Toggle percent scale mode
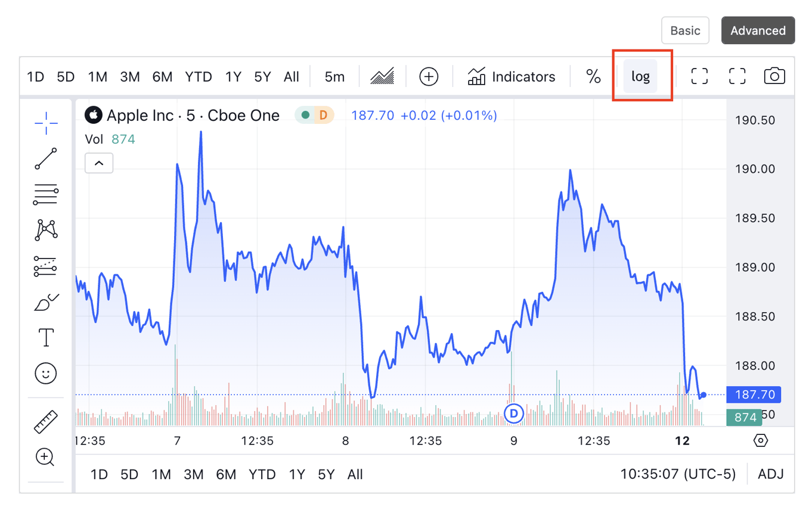This screenshot has width=812, height=507. click(x=593, y=76)
